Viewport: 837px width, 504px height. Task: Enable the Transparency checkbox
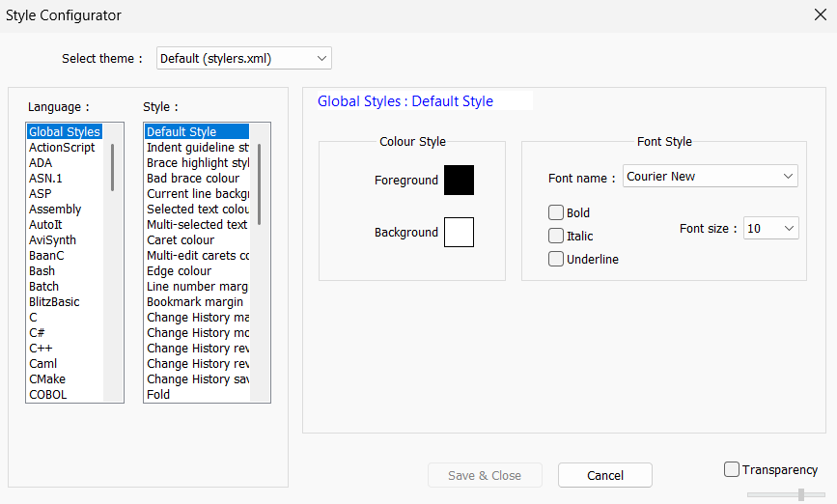coord(732,469)
